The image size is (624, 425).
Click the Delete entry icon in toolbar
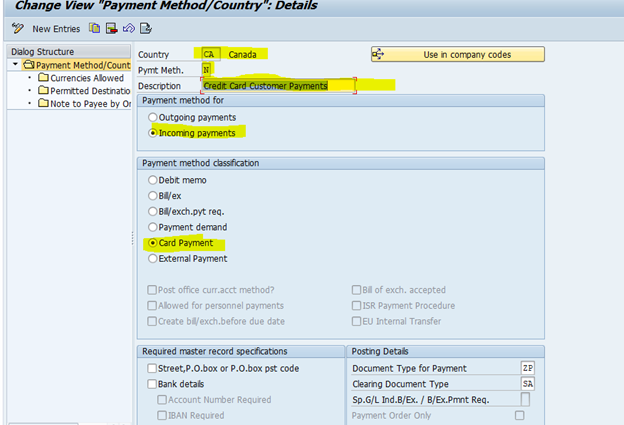pyautogui.click(x=111, y=28)
